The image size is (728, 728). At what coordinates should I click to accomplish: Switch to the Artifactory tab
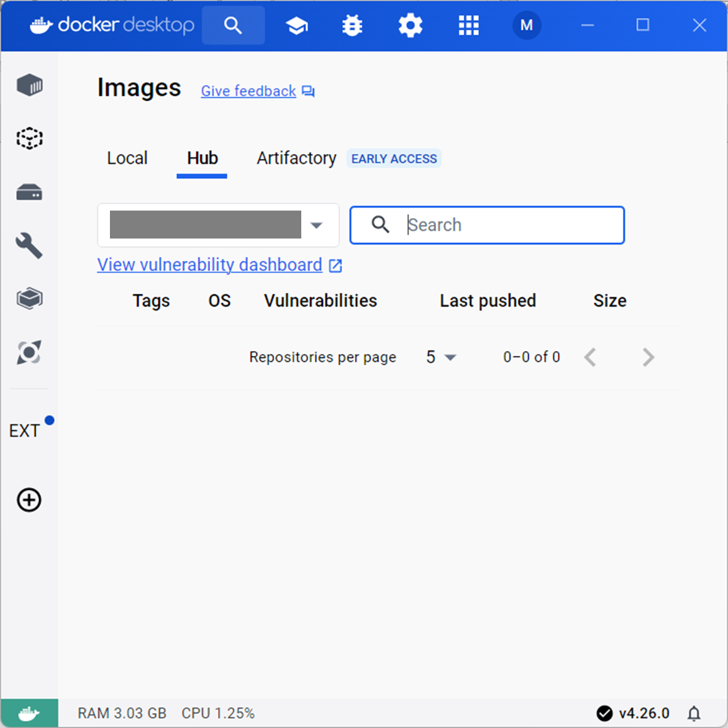[296, 158]
